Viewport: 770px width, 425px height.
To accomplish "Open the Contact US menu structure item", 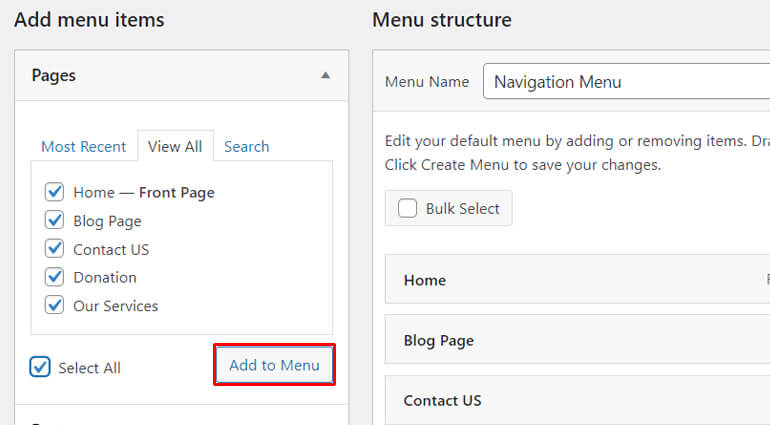I will point(577,400).
